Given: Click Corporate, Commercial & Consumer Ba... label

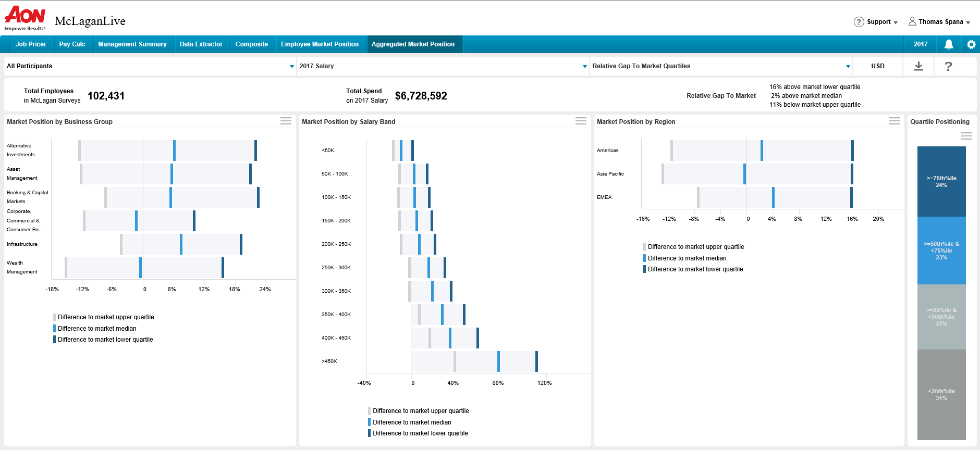Looking at the screenshot, I should click(25, 221).
